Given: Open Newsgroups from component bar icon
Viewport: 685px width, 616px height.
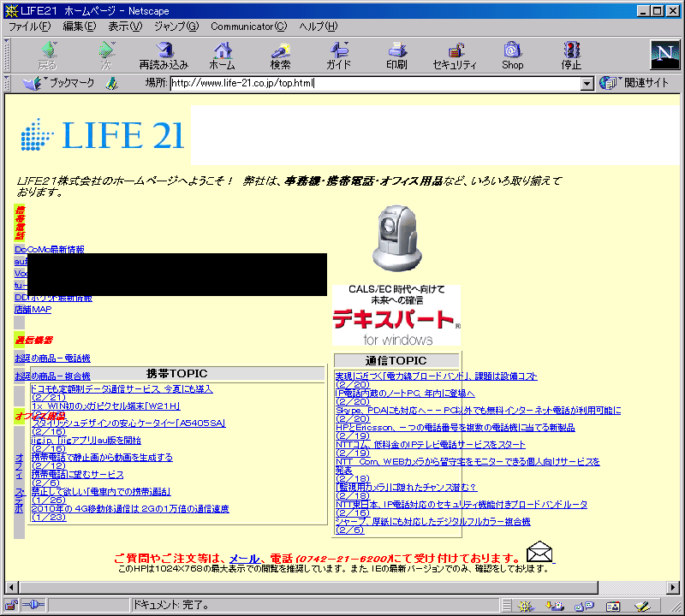Looking at the screenshot, I should [584, 606].
